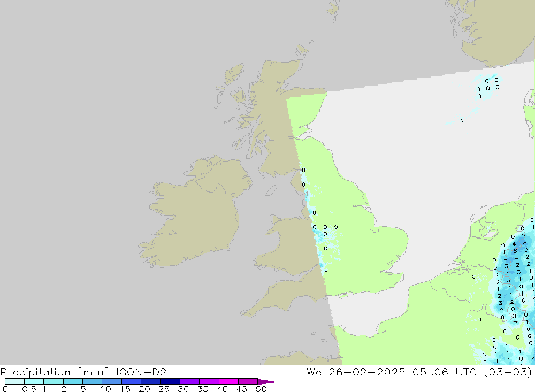This screenshot has height=392, width=535.
Task: Click the legend label '35'
Action: point(203,389)
